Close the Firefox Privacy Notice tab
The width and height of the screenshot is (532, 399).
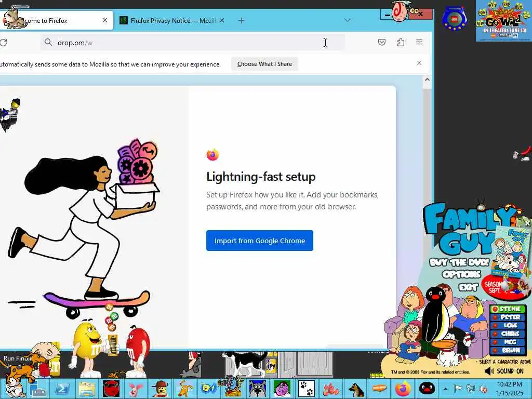(x=222, y=20)
